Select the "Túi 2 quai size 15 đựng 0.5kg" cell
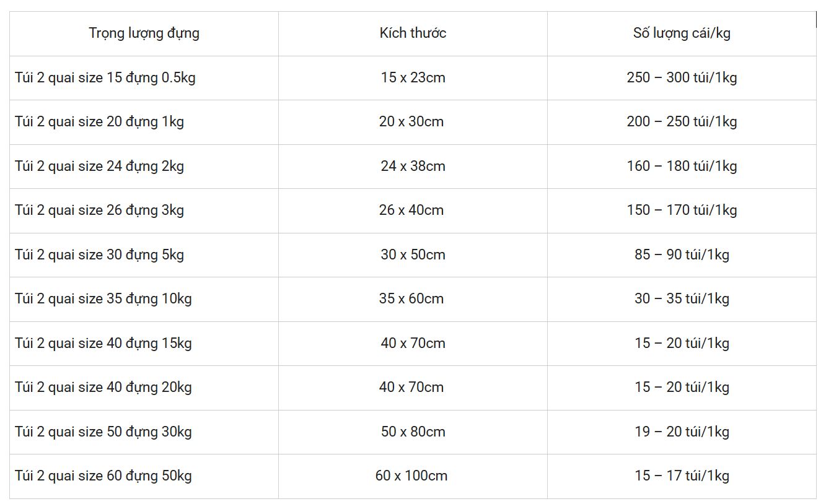The height and width of the screenshot is (504, 826). 105,78
